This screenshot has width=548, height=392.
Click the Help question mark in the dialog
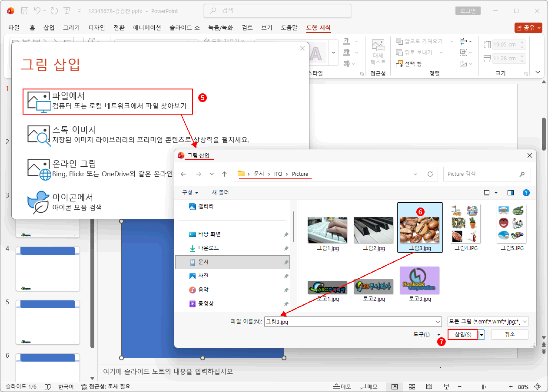526,192
